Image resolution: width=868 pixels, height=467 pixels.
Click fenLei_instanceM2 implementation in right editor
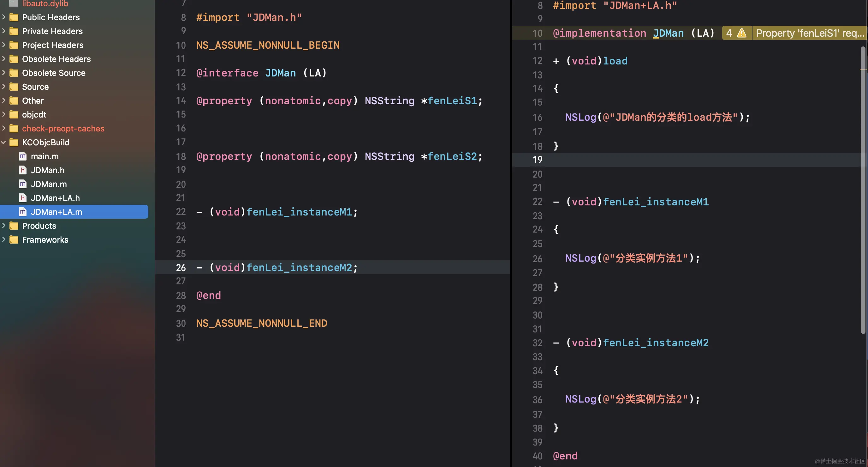coord(656,343)
